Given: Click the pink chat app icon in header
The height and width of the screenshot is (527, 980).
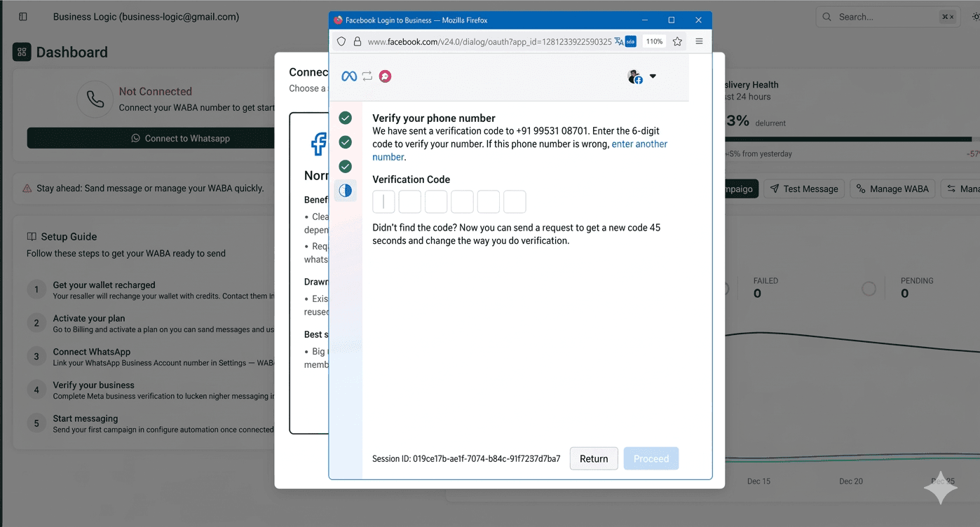Looking at the screenshot, I should pyautogui.click(x=385, y=76).
